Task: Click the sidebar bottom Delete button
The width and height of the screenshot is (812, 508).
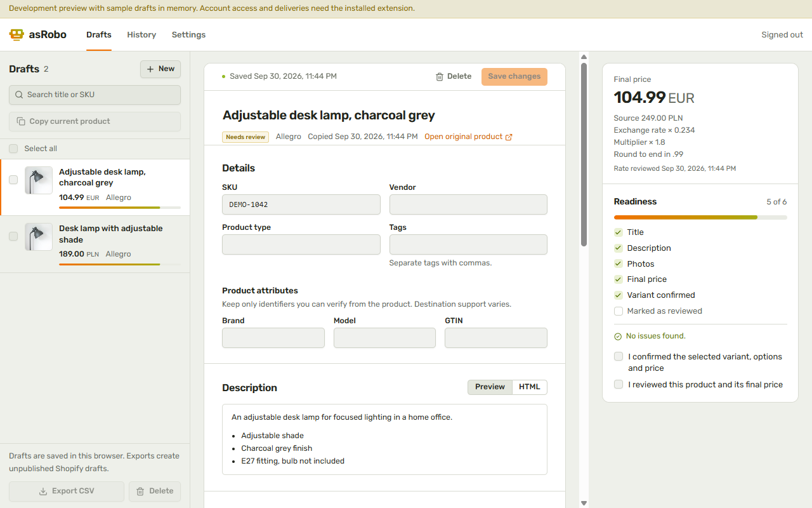Action: (x=155, y=491)
